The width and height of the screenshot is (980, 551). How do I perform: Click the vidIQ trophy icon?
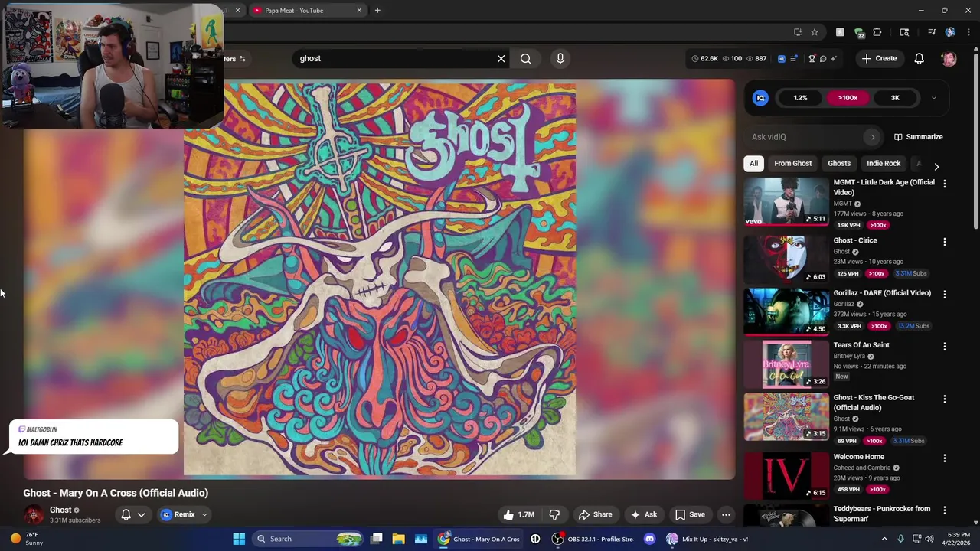coord(812,59)
